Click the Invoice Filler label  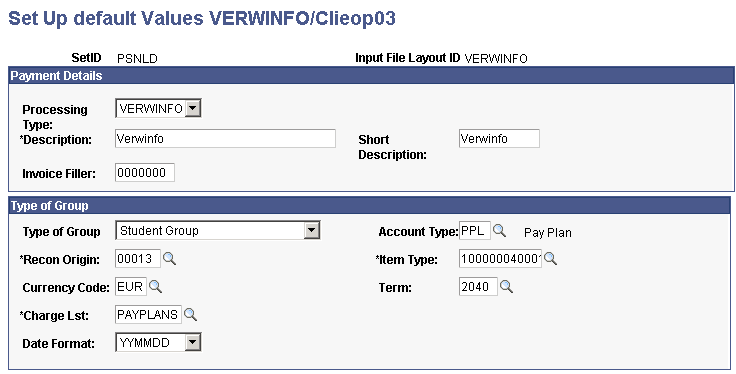59,174
